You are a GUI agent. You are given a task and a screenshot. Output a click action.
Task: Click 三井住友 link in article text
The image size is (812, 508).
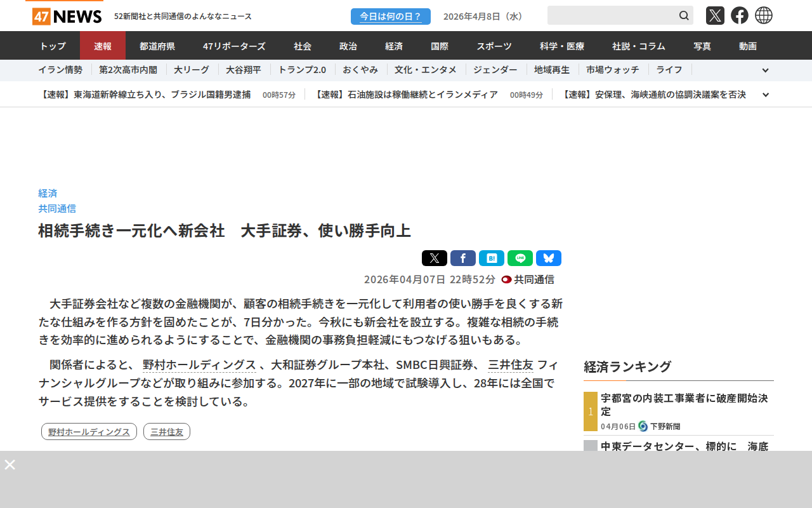[x=511, y=365]
